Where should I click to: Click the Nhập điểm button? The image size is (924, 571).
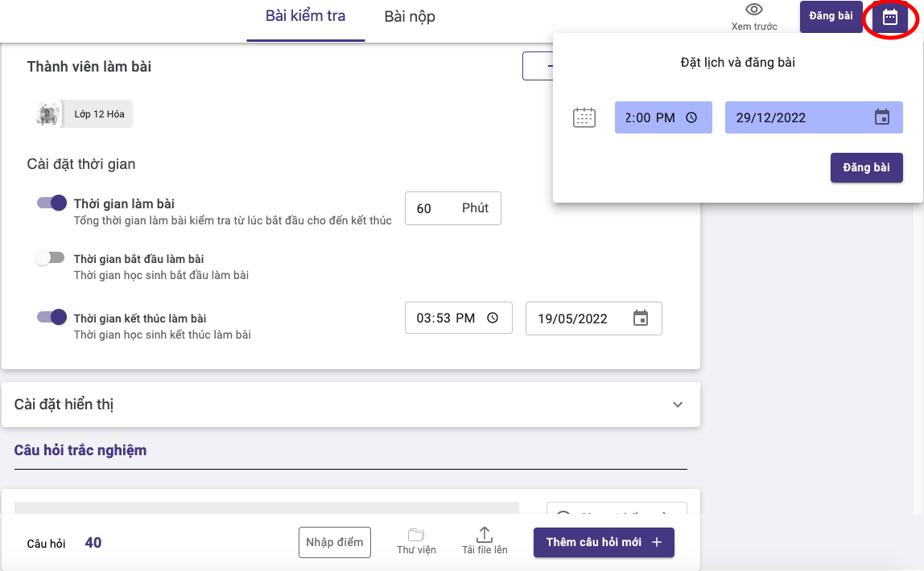coord(335,542)
